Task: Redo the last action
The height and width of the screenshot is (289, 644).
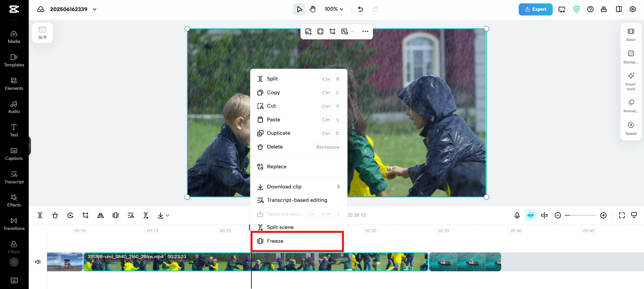Action: coord(375,9)
